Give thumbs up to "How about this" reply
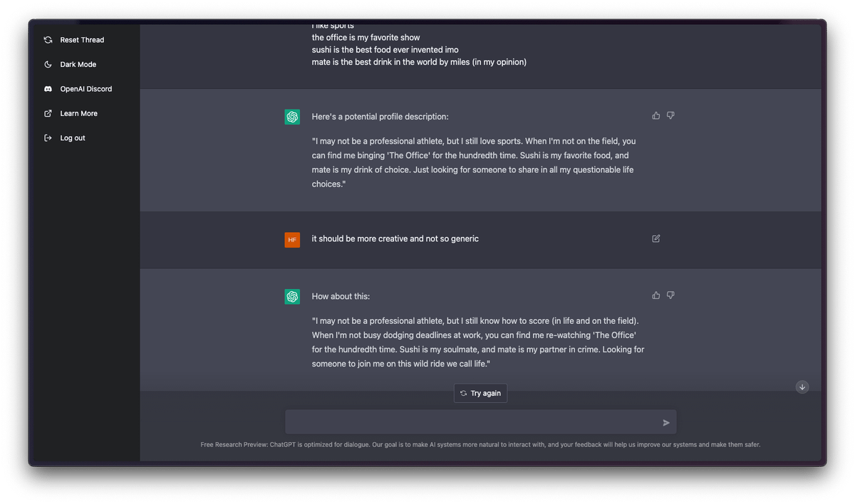855x504 pixels. (655, 295)
